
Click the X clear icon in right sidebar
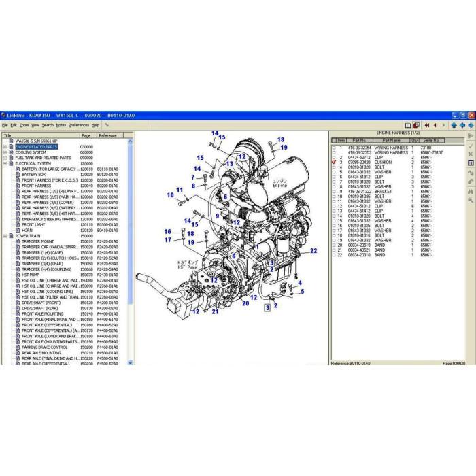pos(471,154)
